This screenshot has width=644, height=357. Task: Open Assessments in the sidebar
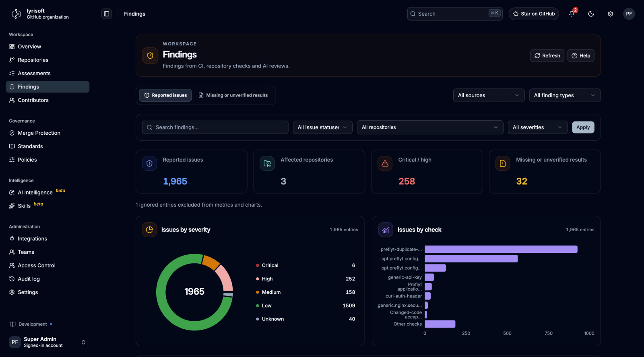click(x=47, y=74)
